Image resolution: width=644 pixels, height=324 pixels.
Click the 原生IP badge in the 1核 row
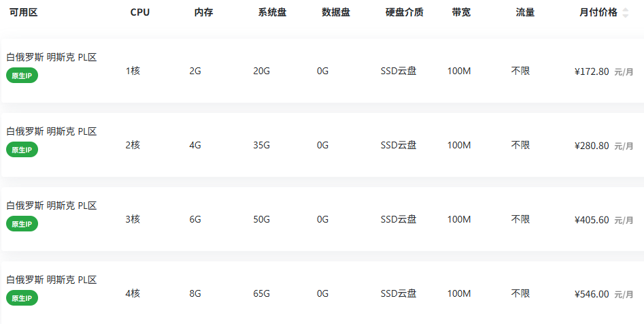[x=22, y=76]
